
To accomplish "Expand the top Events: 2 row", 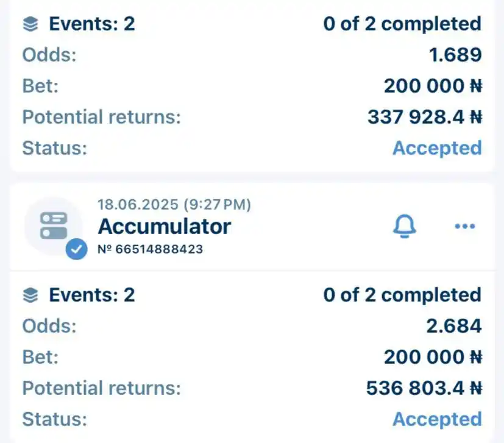I will tap(252, 24).
